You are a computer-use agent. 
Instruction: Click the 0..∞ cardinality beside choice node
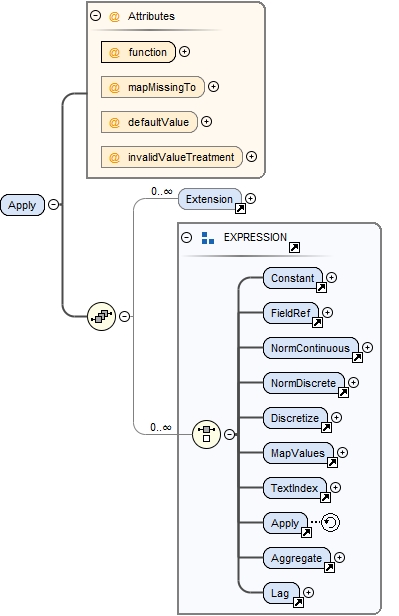click(161, 427)
